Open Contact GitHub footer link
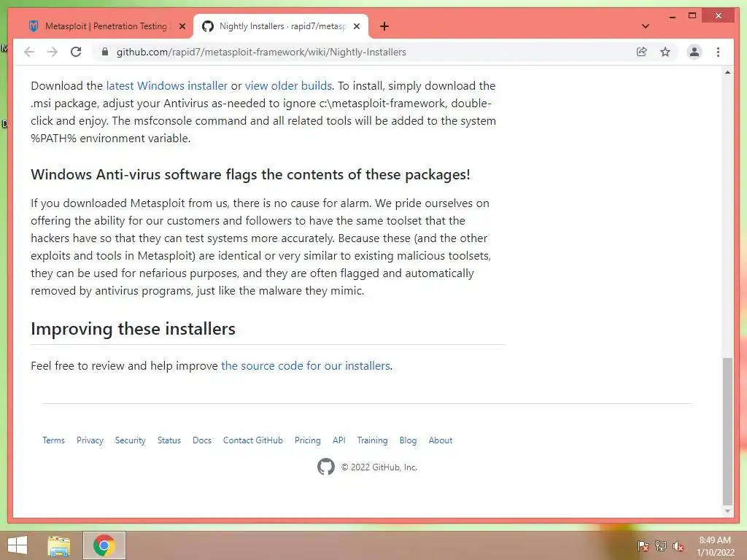 (x=253, y=440)
